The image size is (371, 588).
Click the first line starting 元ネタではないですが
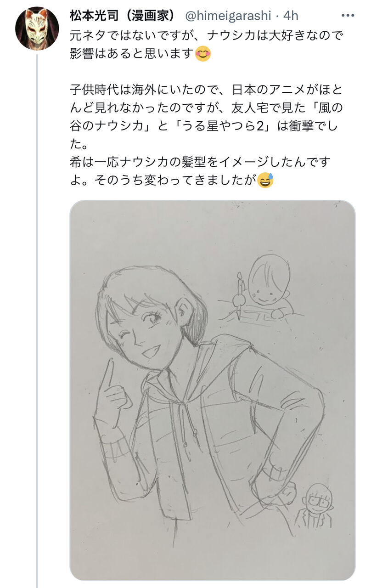click(207, 34)
